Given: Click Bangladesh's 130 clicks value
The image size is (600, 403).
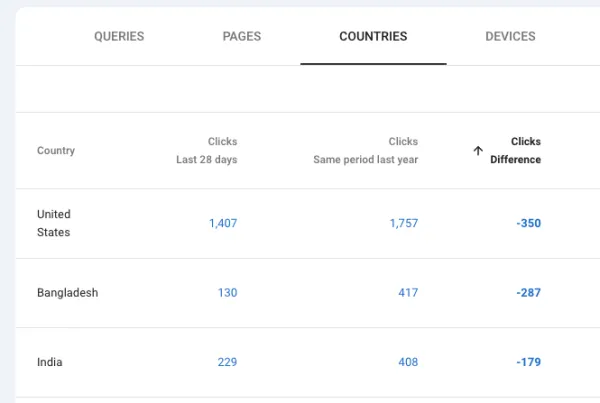Looking at the screenshot, I should click(x=227, y=293).
